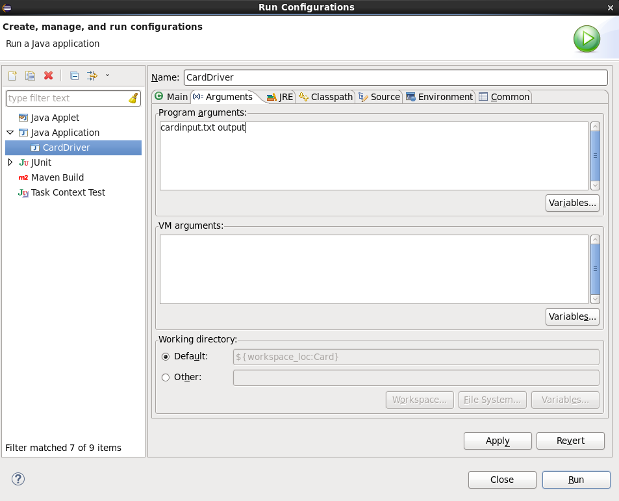The image size is (619, 501).
Task: Open help with the question mark icon
Action: coord(18,479)
